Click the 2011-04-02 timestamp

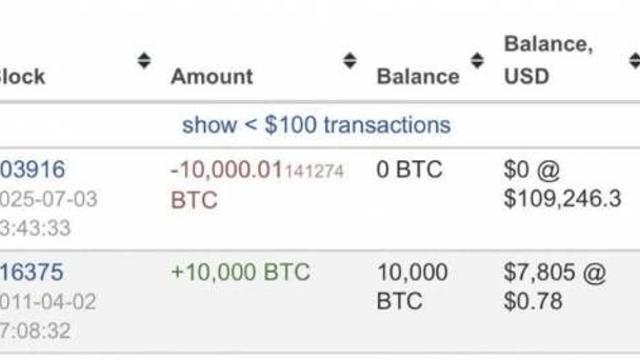tap(48, 302)
